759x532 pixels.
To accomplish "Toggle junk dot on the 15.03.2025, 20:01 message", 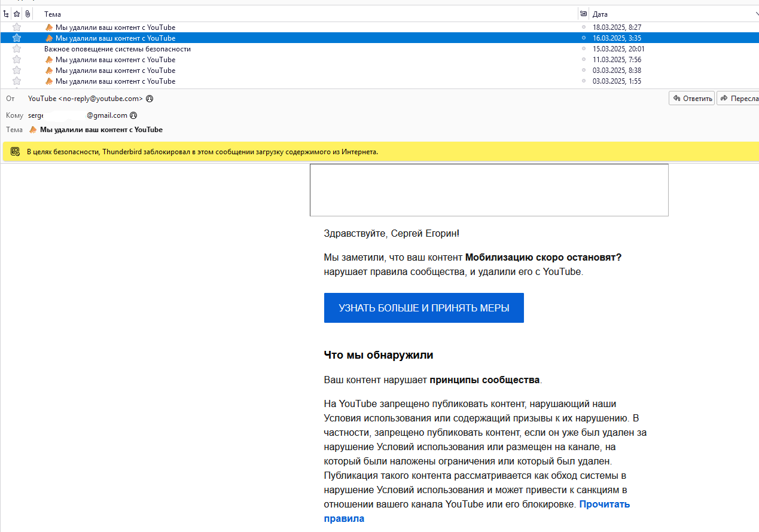I will click(584, 48).
